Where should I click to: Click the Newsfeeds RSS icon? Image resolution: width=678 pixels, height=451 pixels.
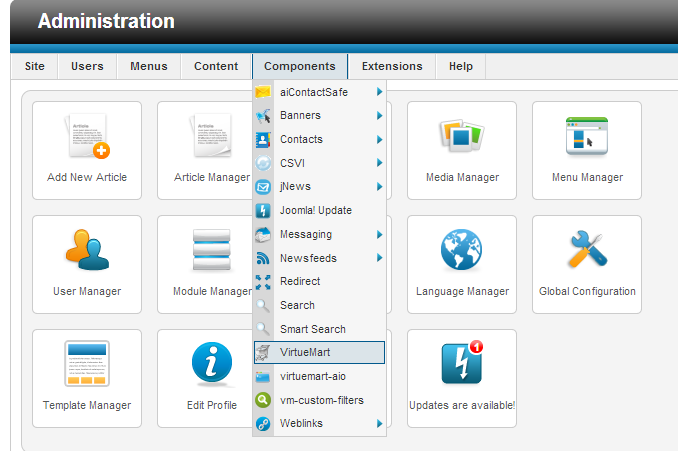[263, 258]
